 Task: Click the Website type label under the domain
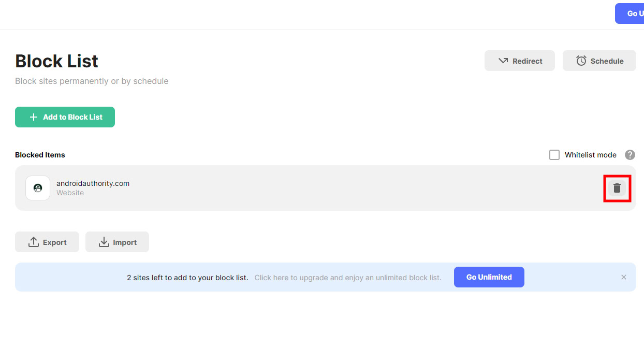tap(70, 193)
